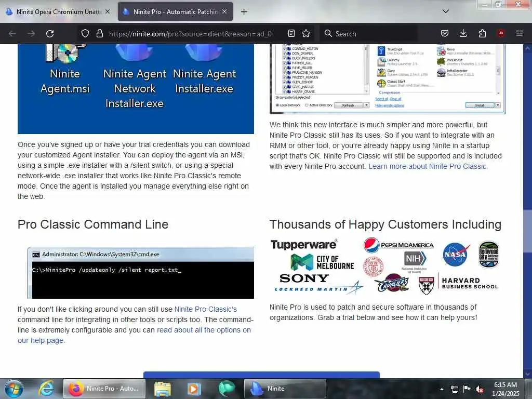Click the Cavaliers team logo
Screen dimensions: 532x399
(394, 284)
